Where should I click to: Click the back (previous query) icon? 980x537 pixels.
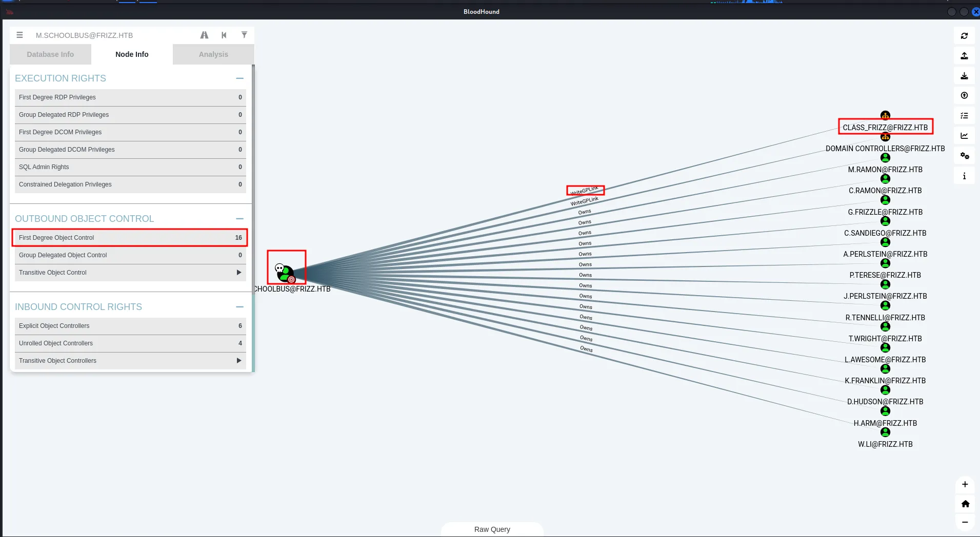point(224,35)
